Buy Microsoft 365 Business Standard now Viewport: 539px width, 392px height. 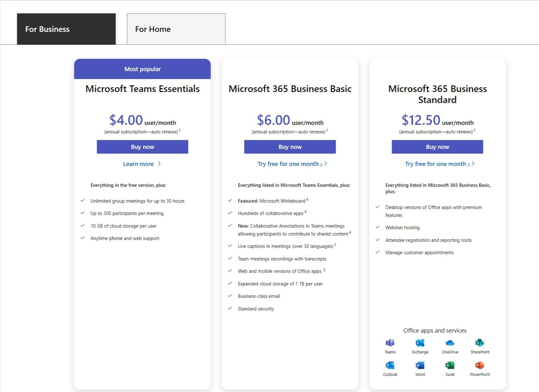pyautogui.click(x=437, y=147)
